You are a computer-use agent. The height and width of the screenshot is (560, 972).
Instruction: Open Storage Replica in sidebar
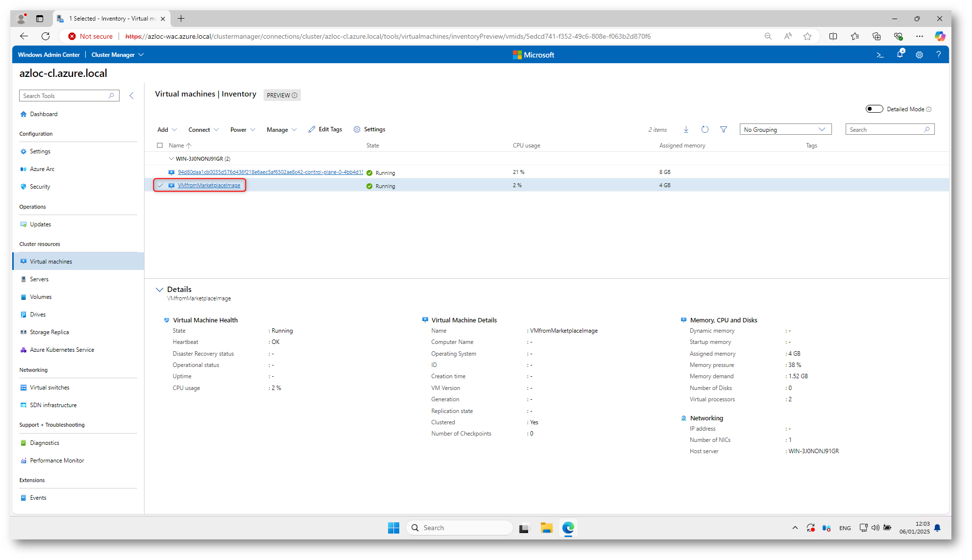tap(49, 332)
